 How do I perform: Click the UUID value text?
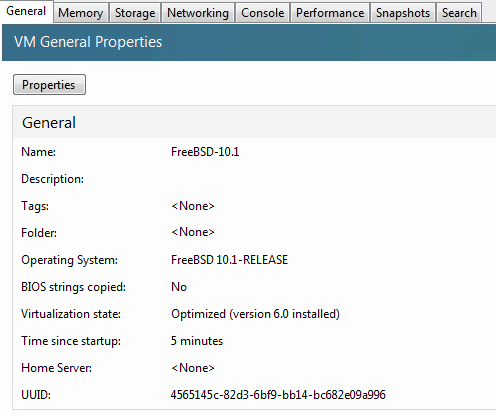[278, 395]
